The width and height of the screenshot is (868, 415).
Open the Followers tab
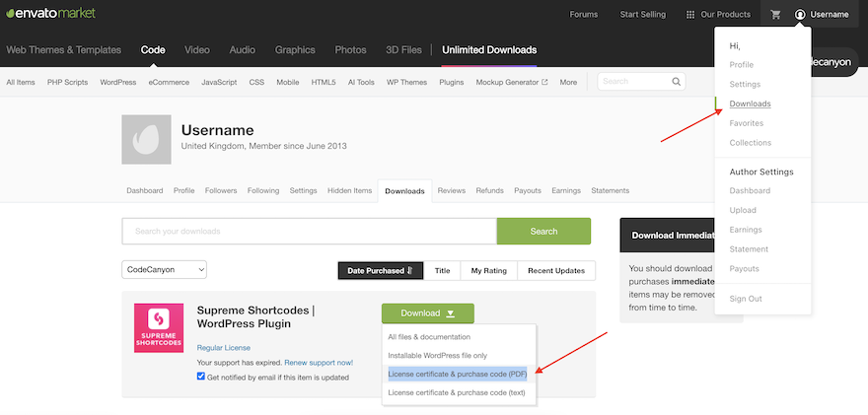[x=221, y=190]
